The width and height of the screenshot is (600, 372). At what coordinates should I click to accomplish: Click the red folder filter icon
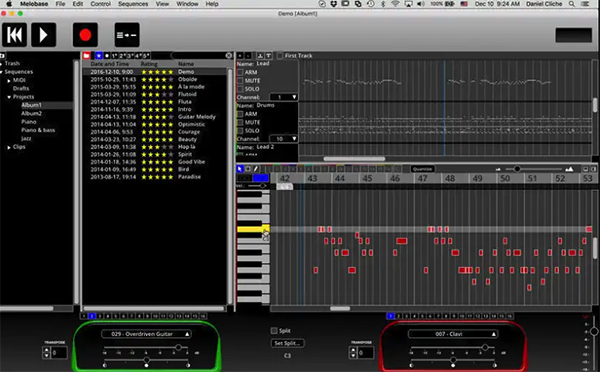(x=87, y=55)
